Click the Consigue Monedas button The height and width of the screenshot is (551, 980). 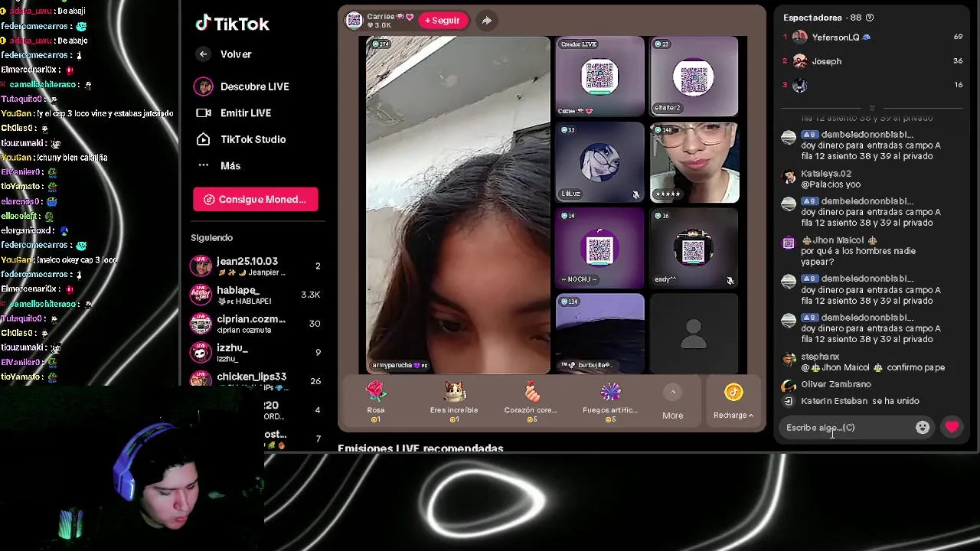tap(255, 199)
